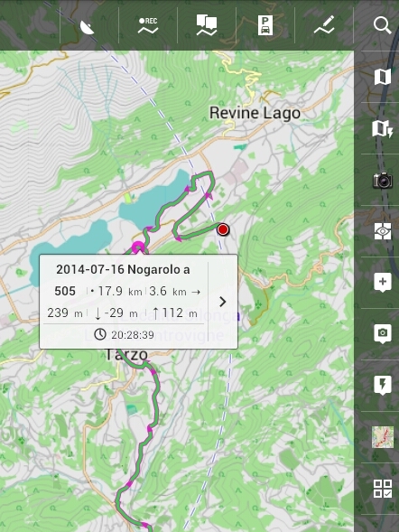
Task: Tap the Revine Lago map label
Action: pyautogui.click(x=255, y=113)
